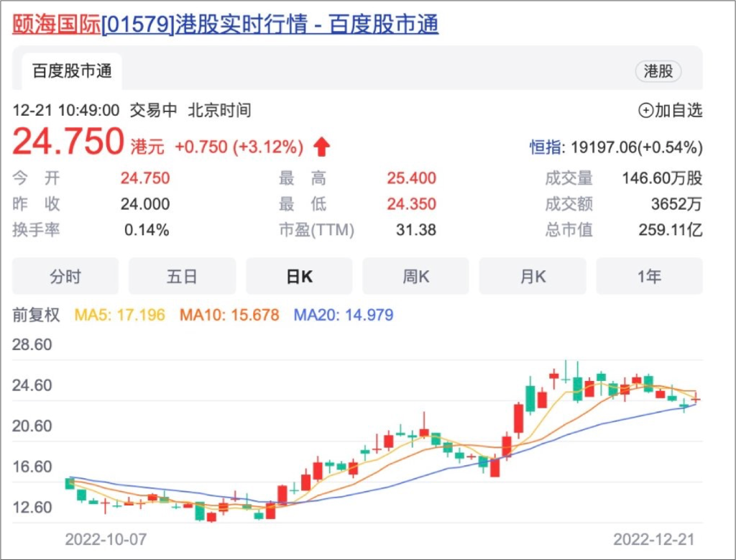Screen dimensions: 736x560
Task: Switch to the 五日 chart view
Action: point(182,277)
